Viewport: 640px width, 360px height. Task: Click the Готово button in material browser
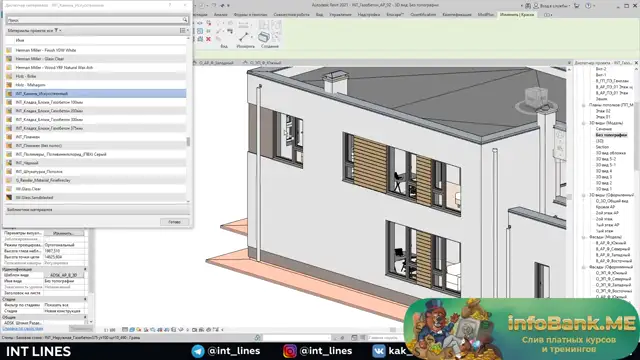[174, 222]
